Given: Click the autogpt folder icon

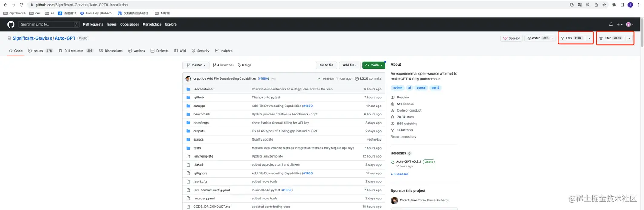Looking at the screenshot, I should pos(188,106).
